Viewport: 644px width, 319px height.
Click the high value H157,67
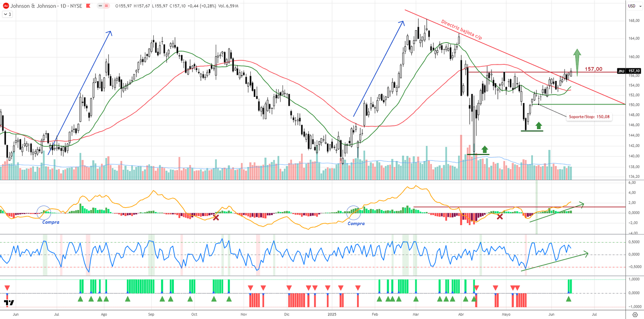[x=142, y=6]
